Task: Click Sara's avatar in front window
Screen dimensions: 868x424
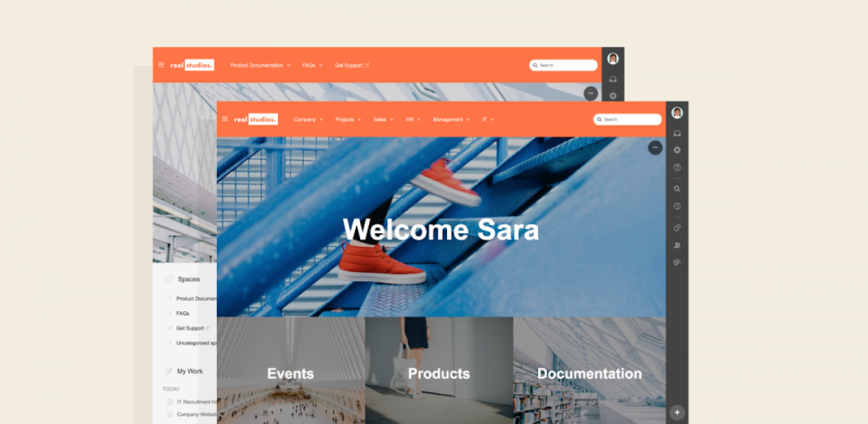Action: (677, 113)
